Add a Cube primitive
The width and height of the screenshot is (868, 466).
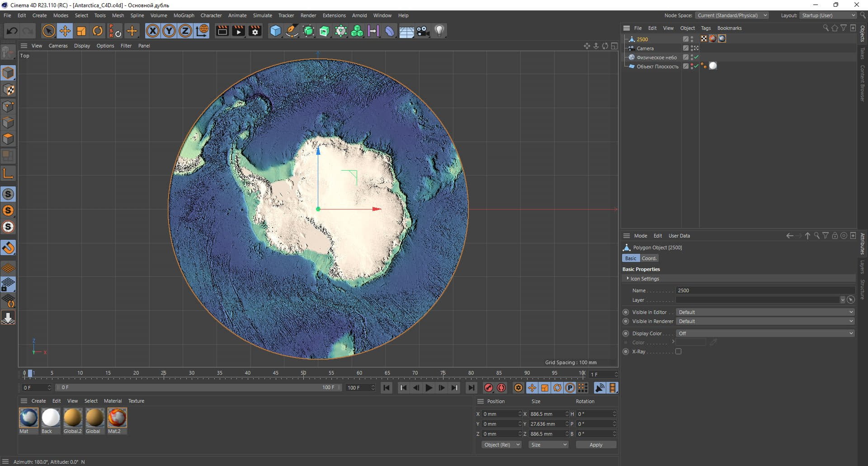pyautogui.click(x=275, y=31)
